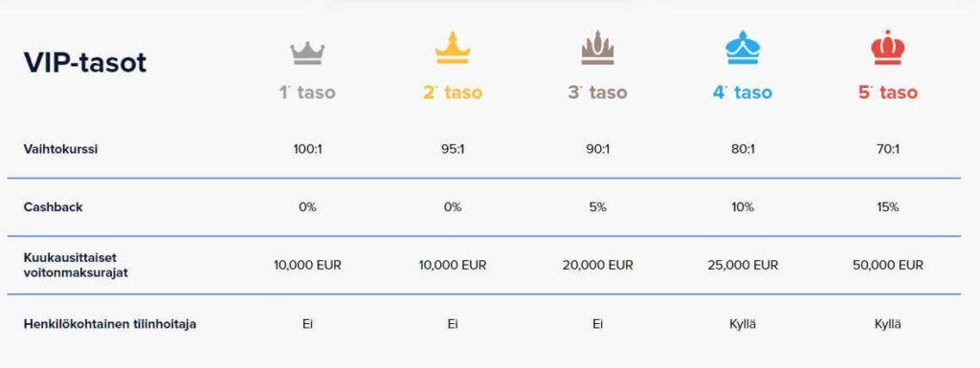
Task: Select the '5 taso' level heading
Action: pyautogui.click(x=888, y=93)
